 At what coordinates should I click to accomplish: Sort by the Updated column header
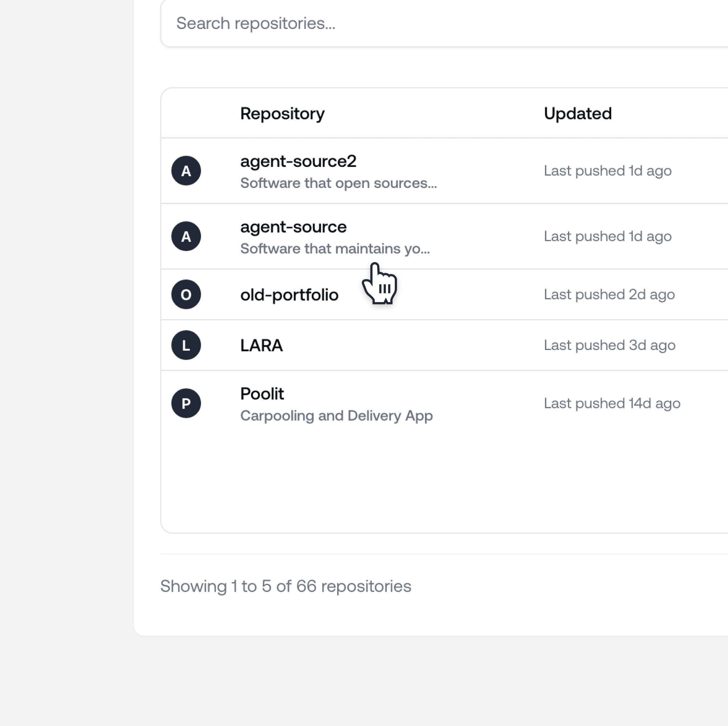point(577,113)
